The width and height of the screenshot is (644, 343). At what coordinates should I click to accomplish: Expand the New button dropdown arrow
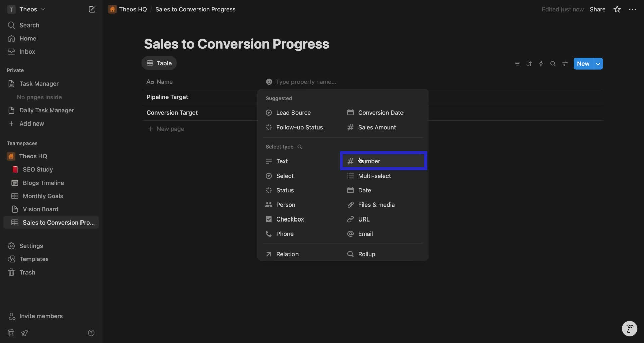click(x=598, y=64)
